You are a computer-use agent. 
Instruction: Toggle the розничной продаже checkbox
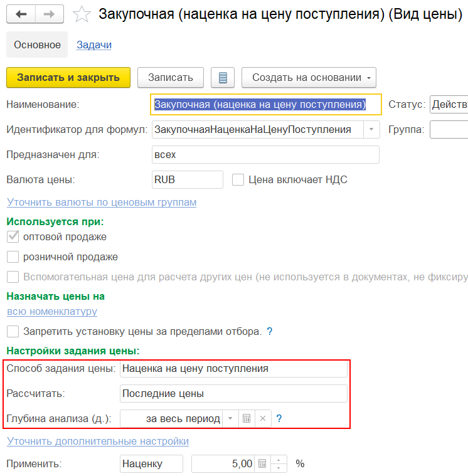[13, 257]
